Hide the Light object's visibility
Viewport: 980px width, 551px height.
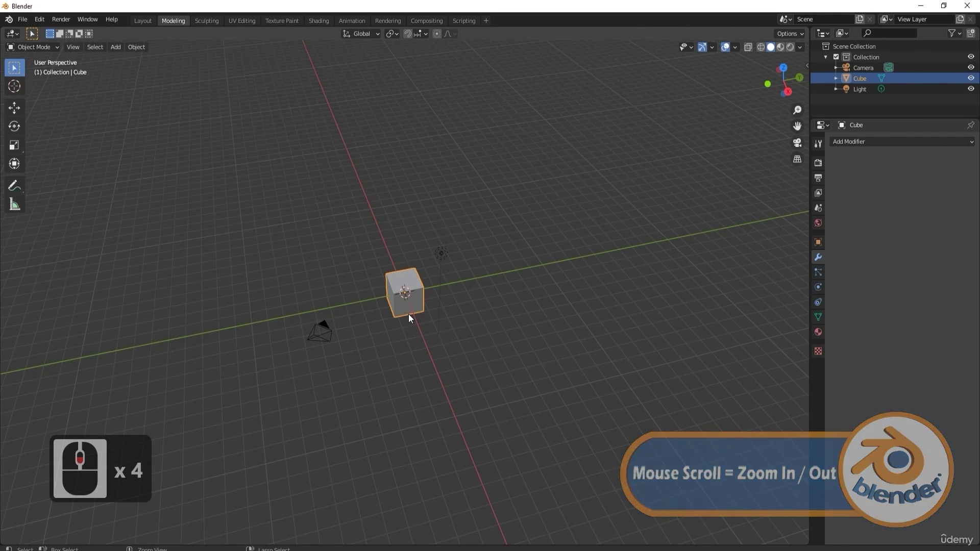tap(971, 89)
